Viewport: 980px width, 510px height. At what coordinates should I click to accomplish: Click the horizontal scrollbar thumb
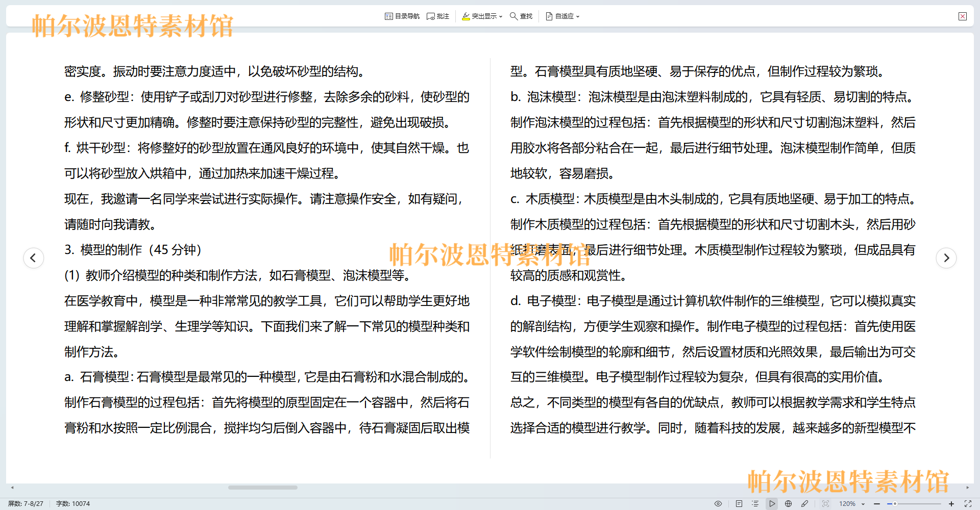(263, 488)
